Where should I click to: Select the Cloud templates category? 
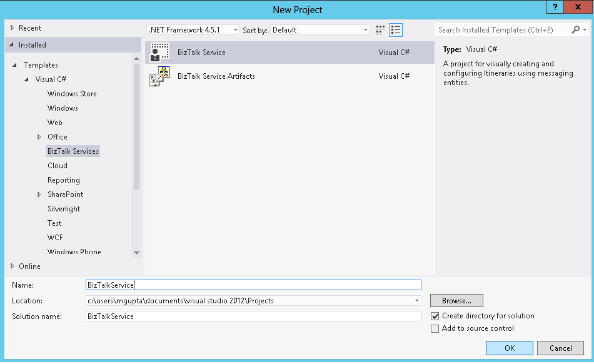[x=58, y=166]
